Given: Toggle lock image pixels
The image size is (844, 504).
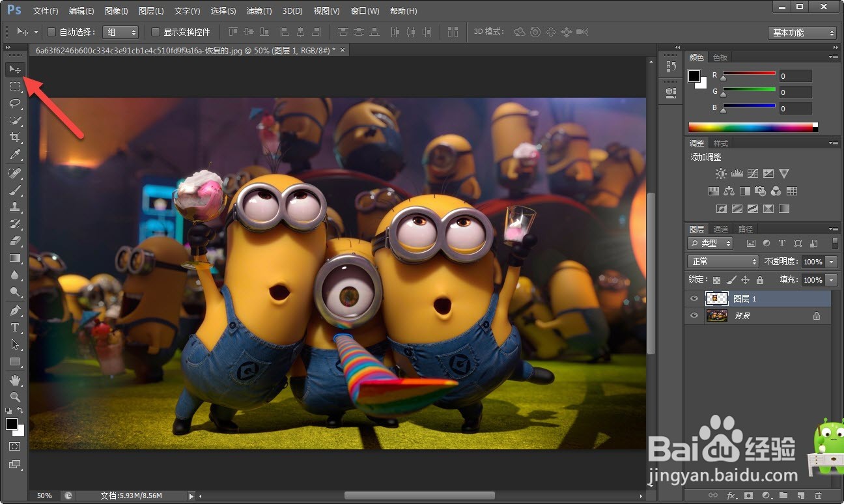Looking at the screenshot, I should coord(731,280).
